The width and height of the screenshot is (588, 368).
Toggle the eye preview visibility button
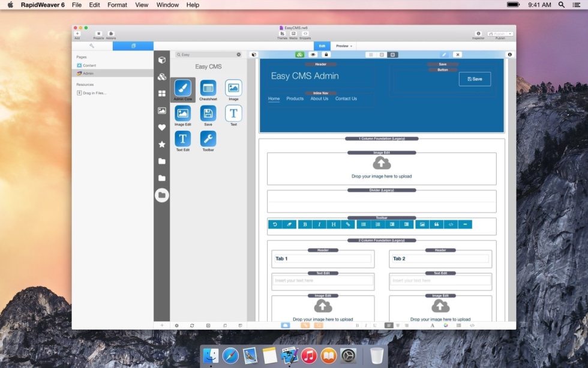click(x=313, y=55)
